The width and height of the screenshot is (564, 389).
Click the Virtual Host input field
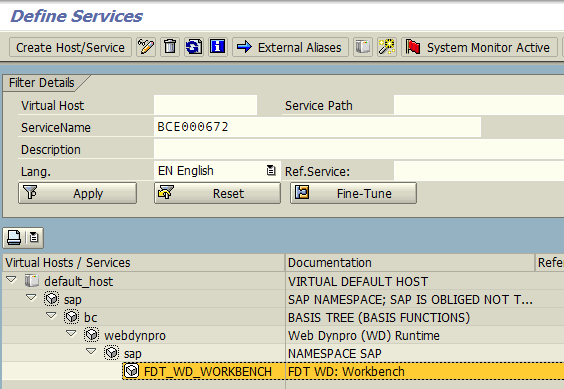[x=205, y=105]
